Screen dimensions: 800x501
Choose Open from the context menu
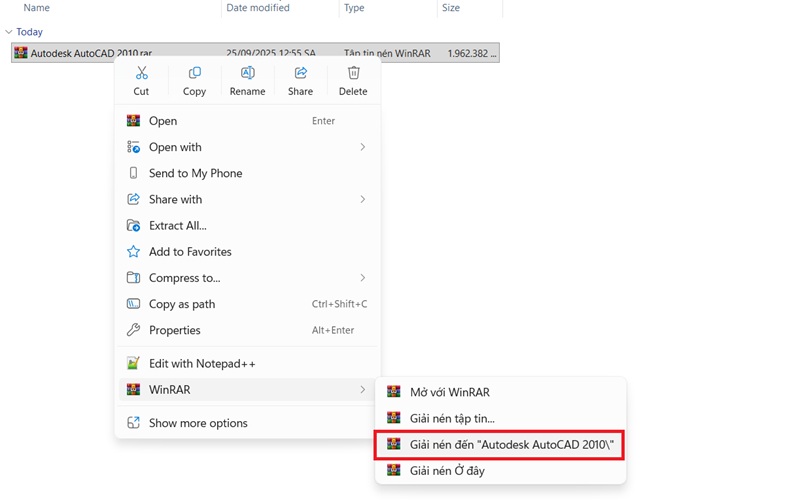pos(248,121)
